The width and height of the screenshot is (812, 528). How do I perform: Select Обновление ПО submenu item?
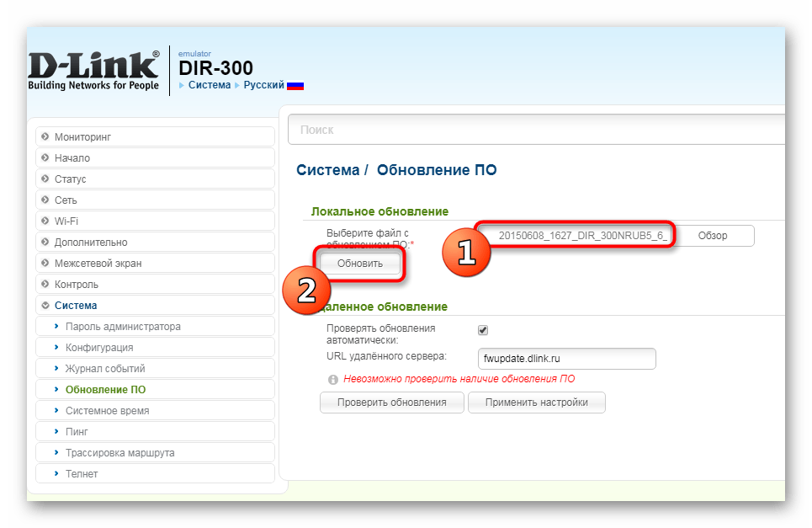pos(155,389)
